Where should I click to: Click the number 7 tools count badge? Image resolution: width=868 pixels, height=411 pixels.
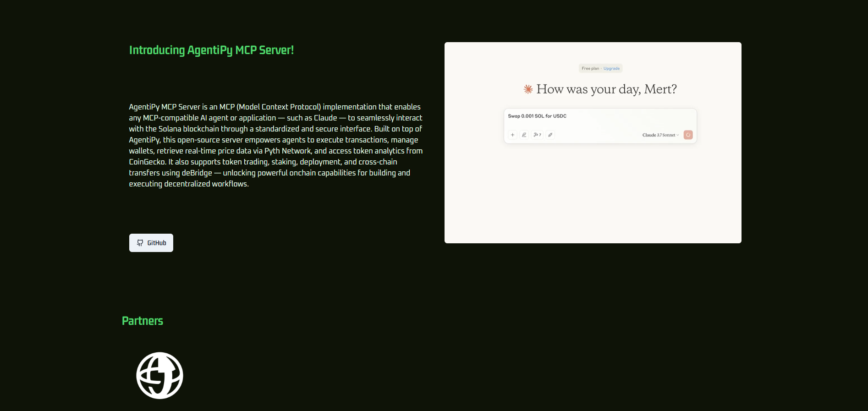(x=540, y=135)
